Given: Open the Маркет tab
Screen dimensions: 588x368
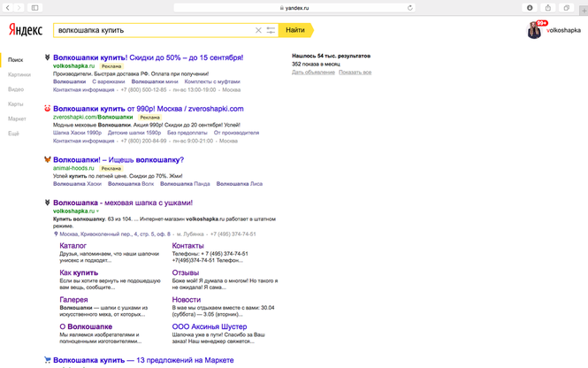Looking at the screenshot, I should 17,119.
